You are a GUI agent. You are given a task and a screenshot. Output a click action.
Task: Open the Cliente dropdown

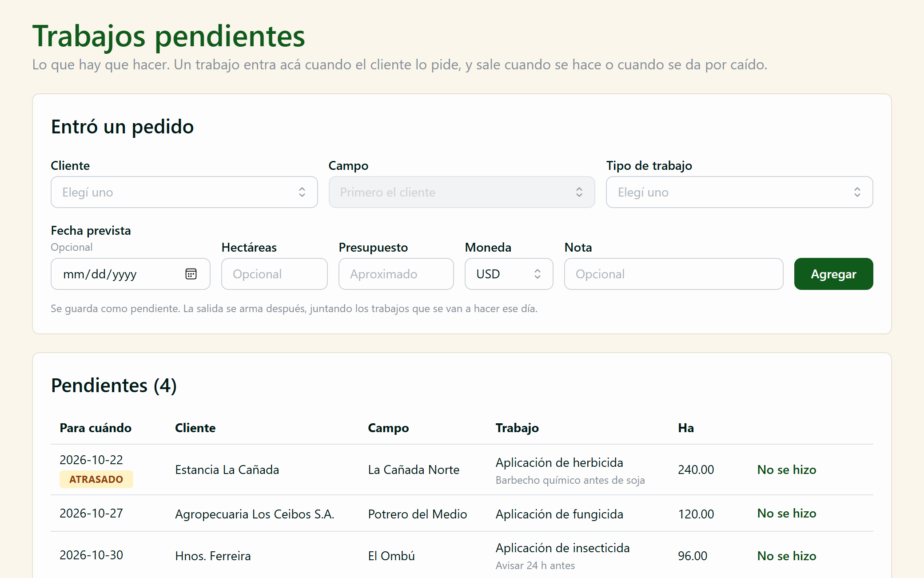point(184,192)
